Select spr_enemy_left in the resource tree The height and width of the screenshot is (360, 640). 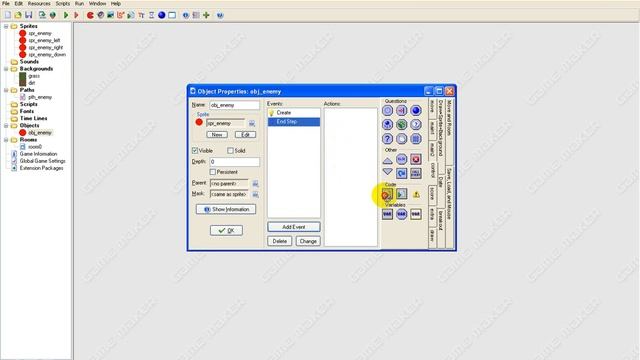[x=44, y=40]
